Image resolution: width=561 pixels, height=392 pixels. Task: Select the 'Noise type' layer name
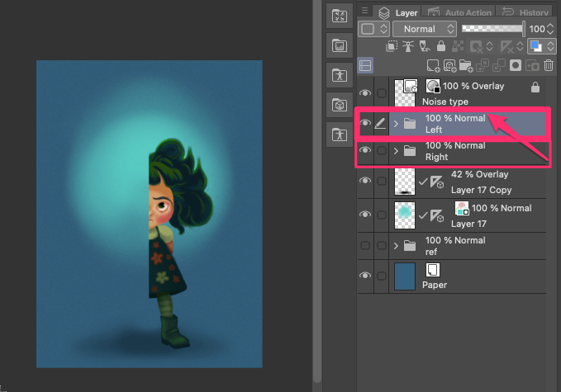coord(445,102)
